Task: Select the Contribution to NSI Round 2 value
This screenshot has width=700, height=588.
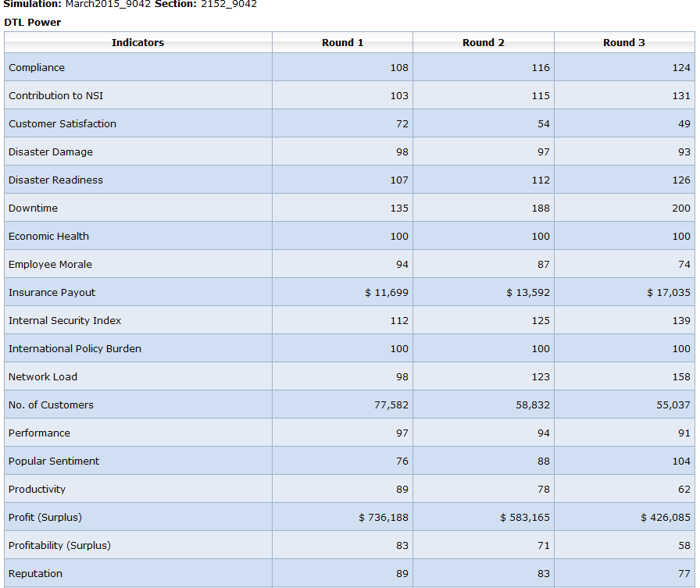Action: click(x=540, y=96)
